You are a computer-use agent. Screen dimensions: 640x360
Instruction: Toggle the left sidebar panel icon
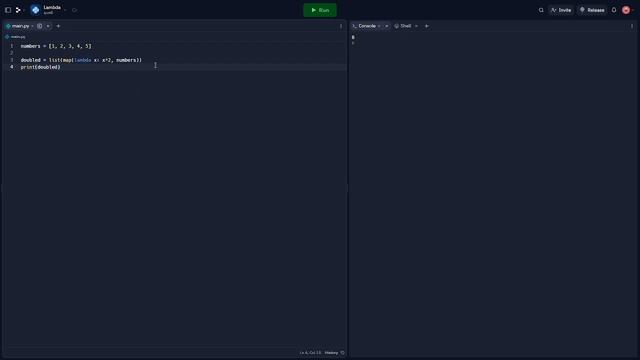8,10
